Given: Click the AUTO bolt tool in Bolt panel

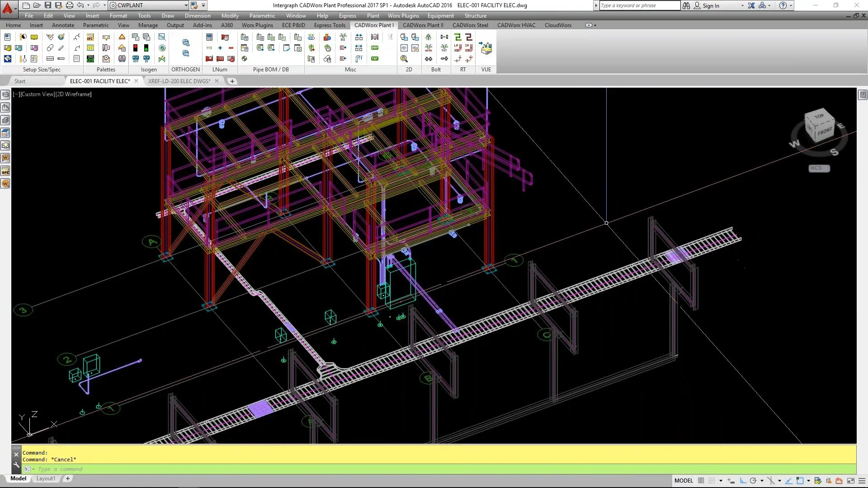Looking at the screenshot, I should pos(429,48).
